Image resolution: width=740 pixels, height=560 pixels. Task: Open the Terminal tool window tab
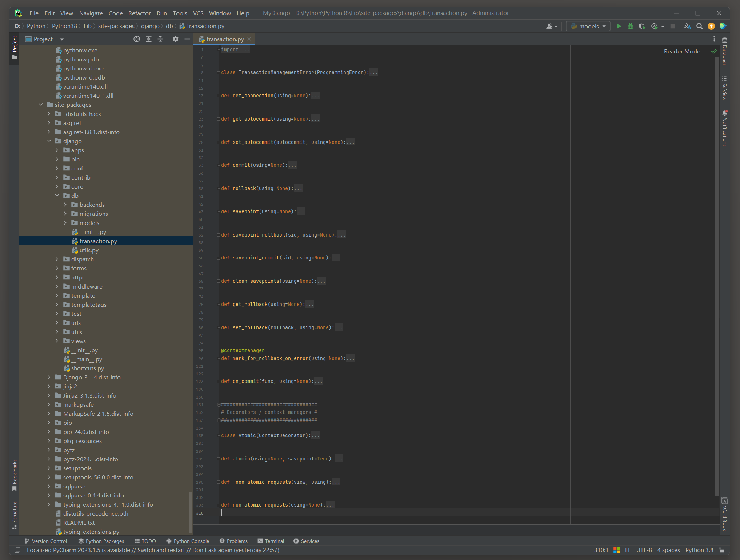[x=271, y=541]
